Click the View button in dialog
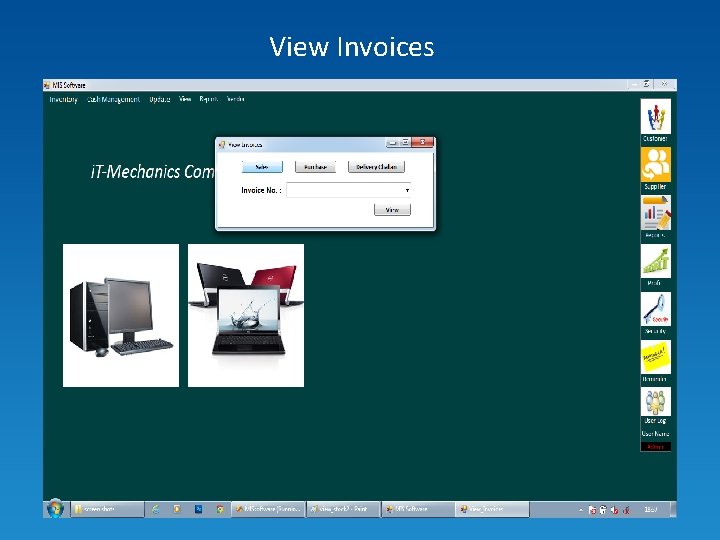 (393, 210)
